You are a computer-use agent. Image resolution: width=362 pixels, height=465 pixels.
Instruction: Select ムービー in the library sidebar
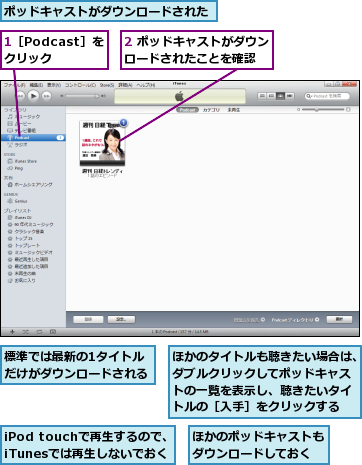33,123
